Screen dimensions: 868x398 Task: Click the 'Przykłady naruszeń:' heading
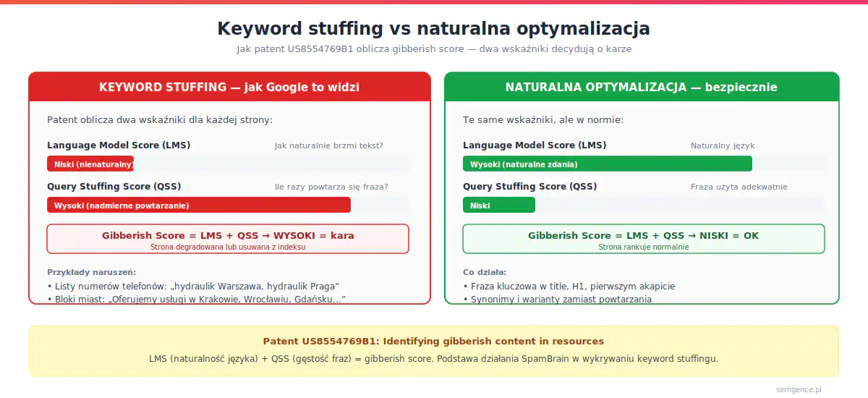point(92,272)
